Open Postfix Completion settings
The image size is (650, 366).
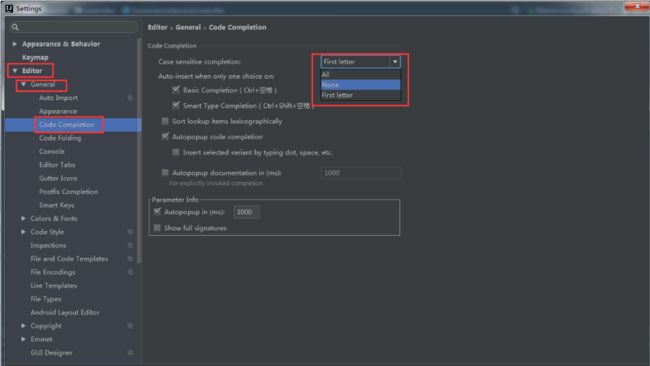(x=68, y=191)
